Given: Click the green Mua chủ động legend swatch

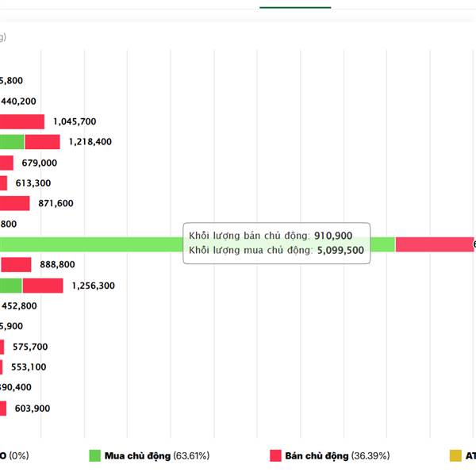Looking at the screenshot, I should 95,455.
